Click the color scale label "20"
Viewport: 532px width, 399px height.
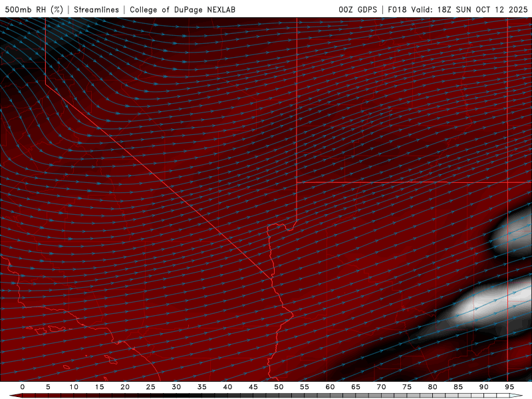coord(125,387)
